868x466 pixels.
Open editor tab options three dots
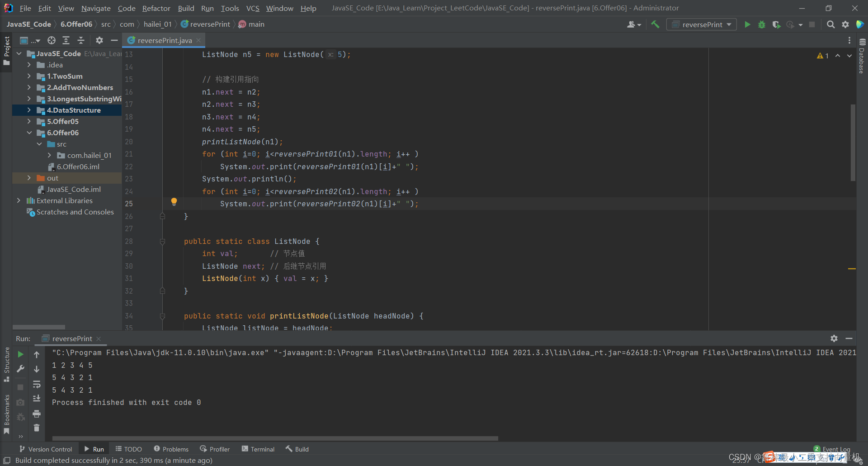click(849, 40)
